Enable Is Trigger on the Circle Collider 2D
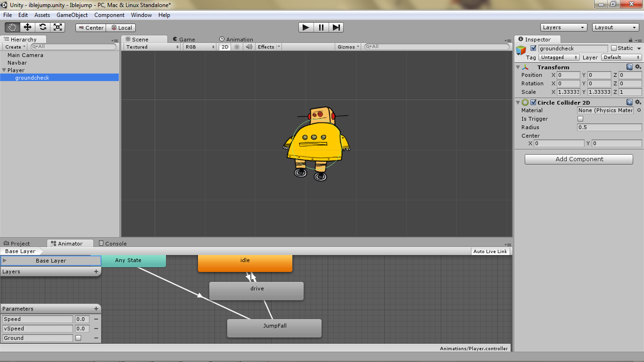 pos(580,118)
